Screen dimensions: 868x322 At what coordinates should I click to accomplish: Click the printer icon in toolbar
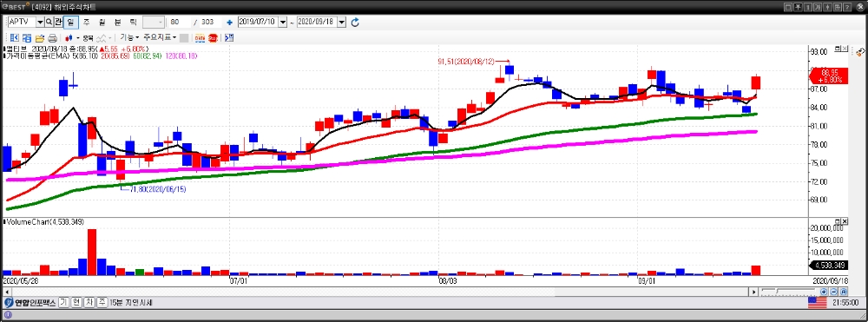(53, 38)
